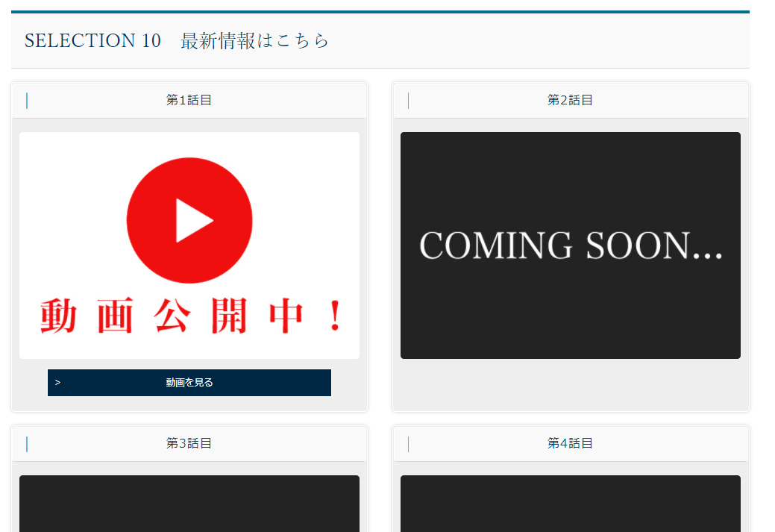Click the COMING SOON... text
This screenshot has width=775, height=532.
click(571, 245)
